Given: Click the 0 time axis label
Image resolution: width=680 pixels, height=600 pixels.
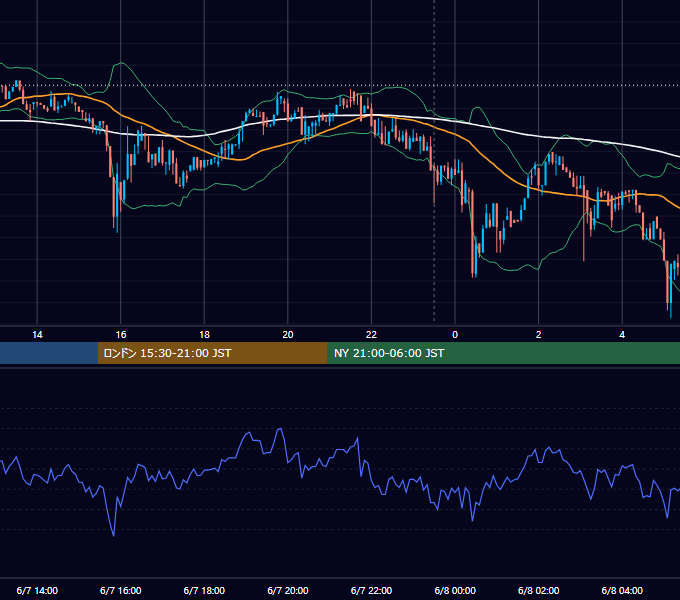Looking at the screenshot, I should tap(455, 335).
